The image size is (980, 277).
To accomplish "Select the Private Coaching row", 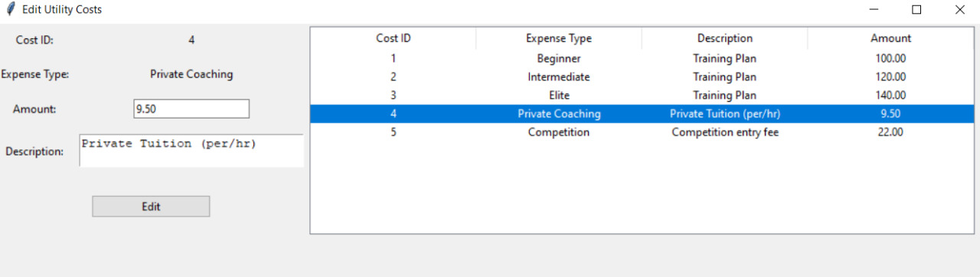I will point(642,113).
